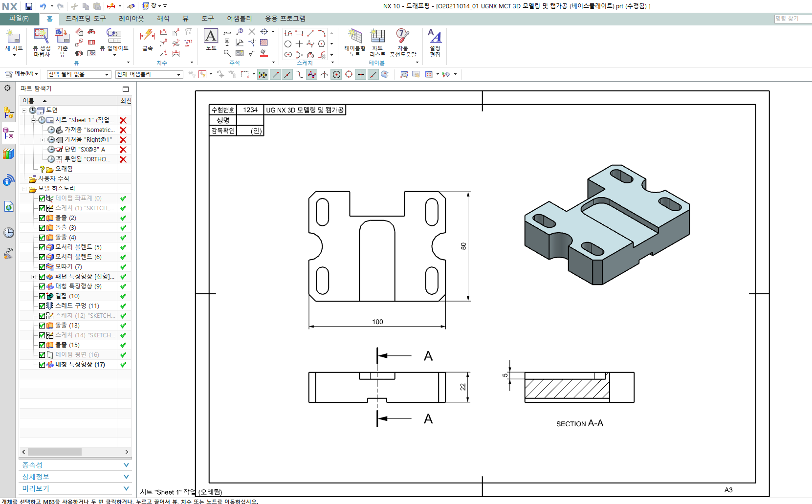Maximize the 파트 탐색기 panel
Viewport: 812px width, 504px height.
point(126,89)
